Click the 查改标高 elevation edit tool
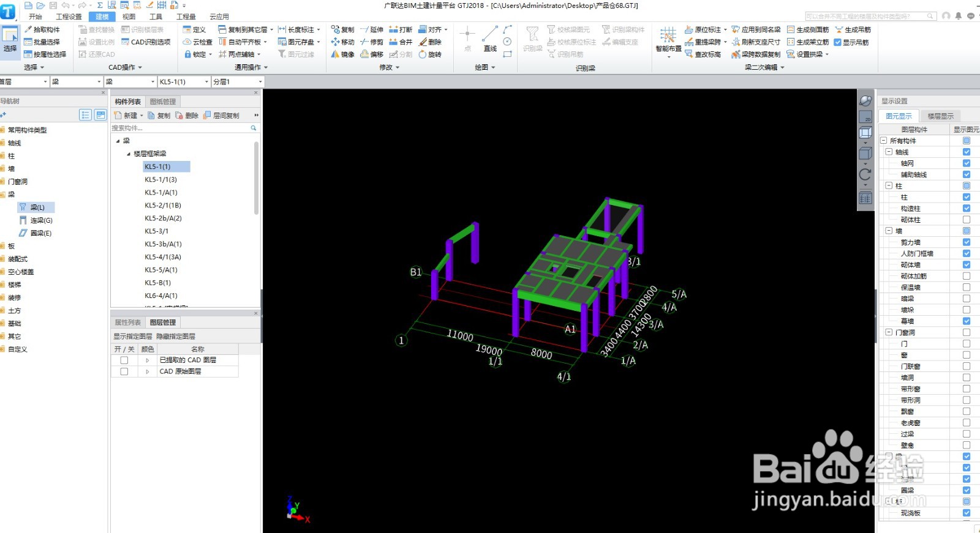The image size is (980, 533). [703, 54]
